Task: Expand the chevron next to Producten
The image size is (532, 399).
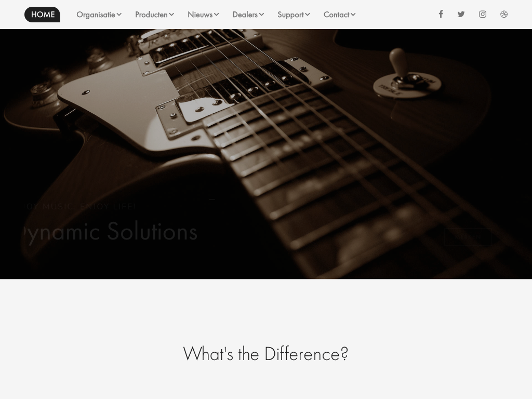Action: pyautogui.click(x=171, y=15)
